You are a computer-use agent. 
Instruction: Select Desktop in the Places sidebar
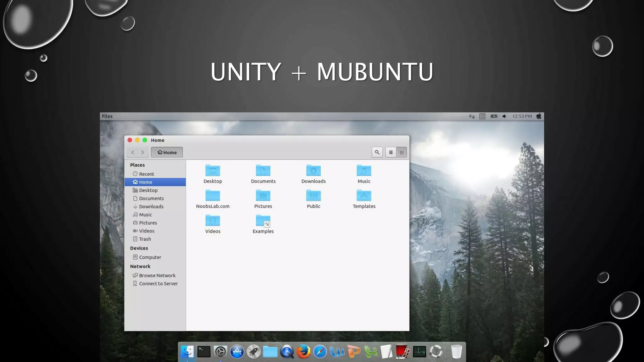[x=155, y=190]
